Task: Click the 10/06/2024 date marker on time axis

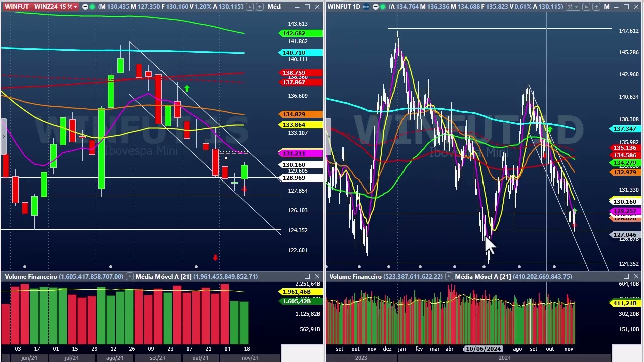Action: pyautogui.click(x=483, y=349)
